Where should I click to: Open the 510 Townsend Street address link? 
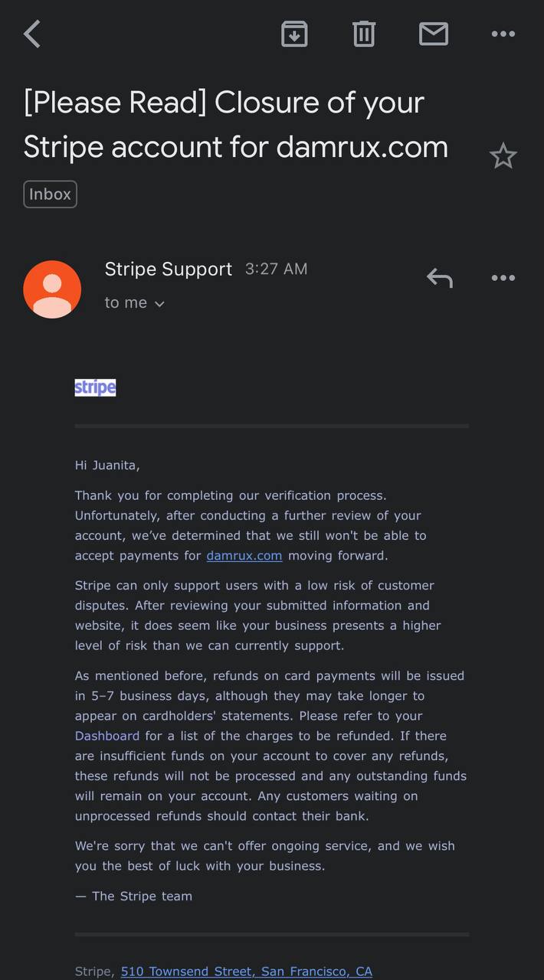[246, 972]
